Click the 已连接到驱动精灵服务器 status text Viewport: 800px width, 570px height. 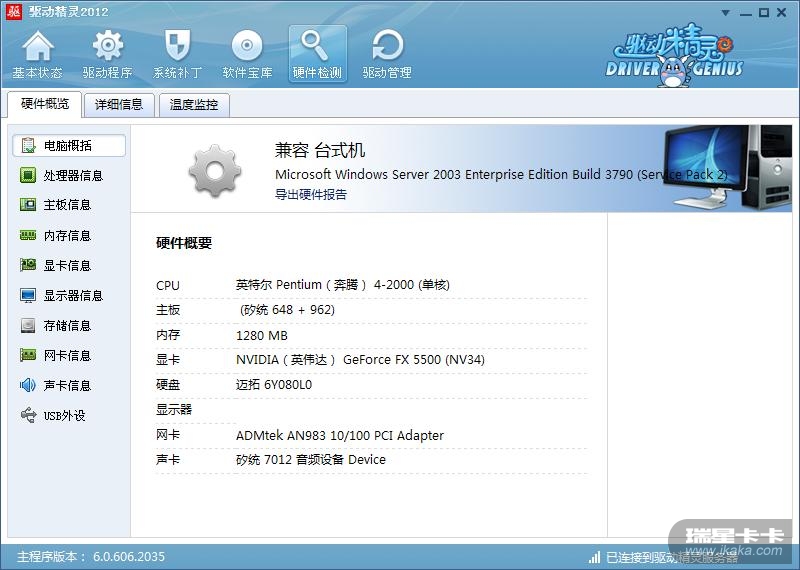671,557
